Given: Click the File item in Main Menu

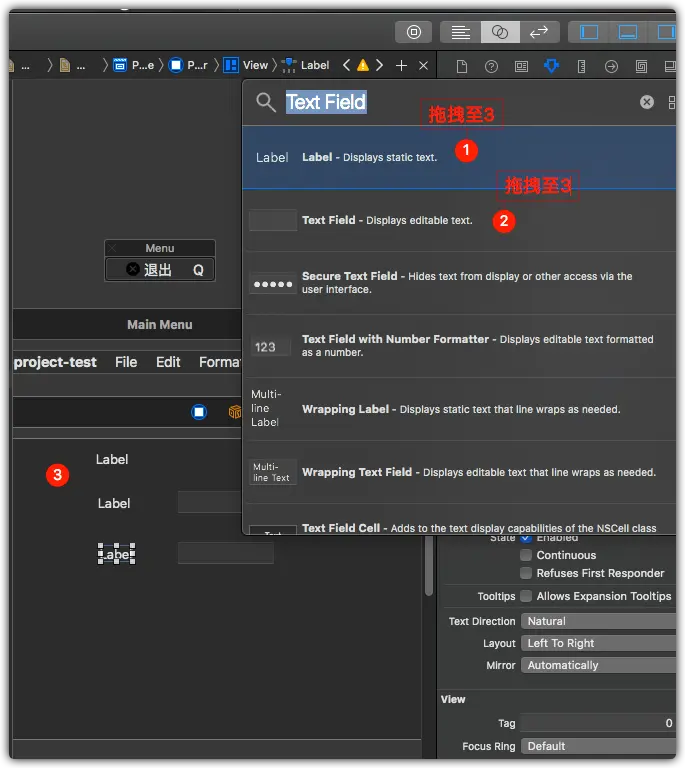Looking at the screenshot, I should [126, 362].
